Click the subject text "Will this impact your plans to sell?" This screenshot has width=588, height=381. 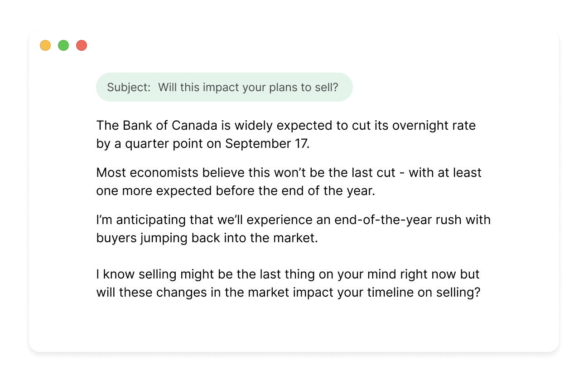248,87
